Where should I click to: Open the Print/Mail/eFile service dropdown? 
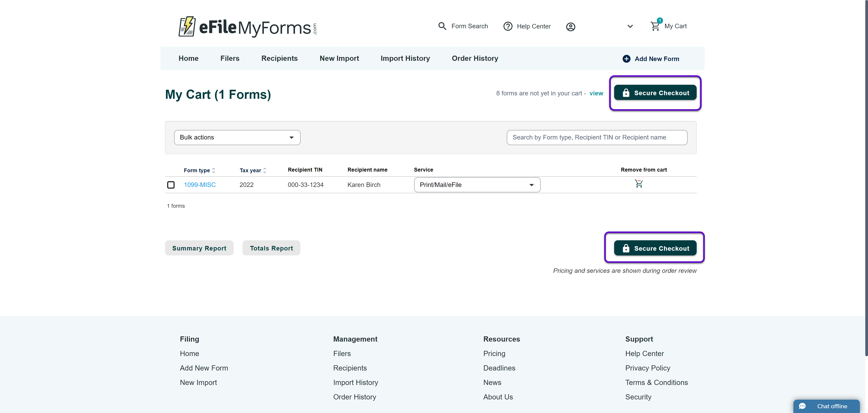coord(477,185)
